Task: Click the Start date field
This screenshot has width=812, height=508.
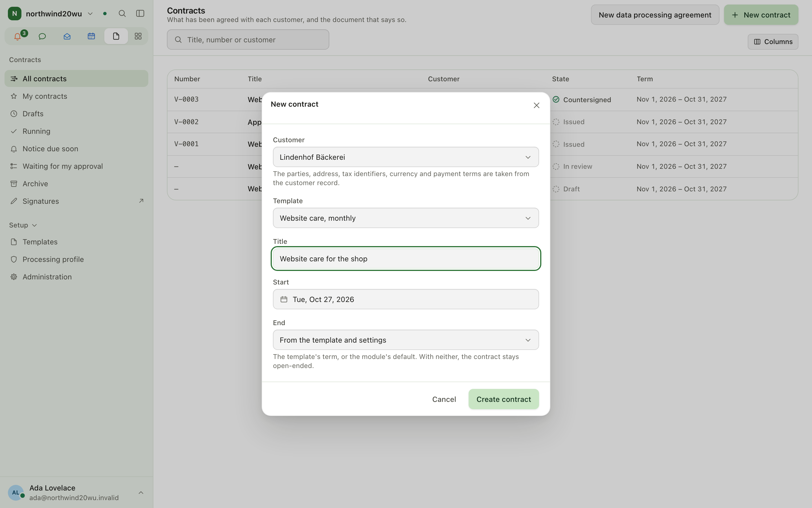Action: [x=406, y=299]
